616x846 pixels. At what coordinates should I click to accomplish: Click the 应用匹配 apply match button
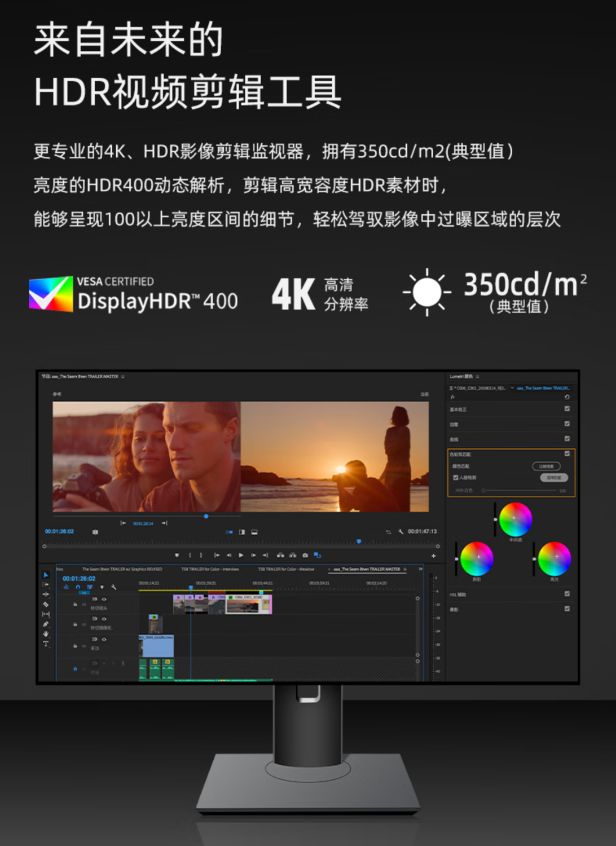pos(553,478)
